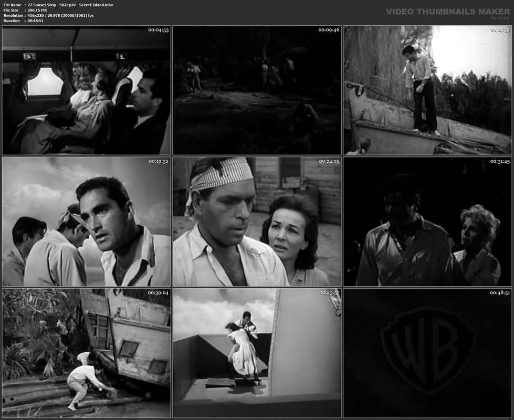Click the 00:43:57 timestamp label
Image resolution: width=514 pixels, height=420 pixels.
click(x=329, y=293)
